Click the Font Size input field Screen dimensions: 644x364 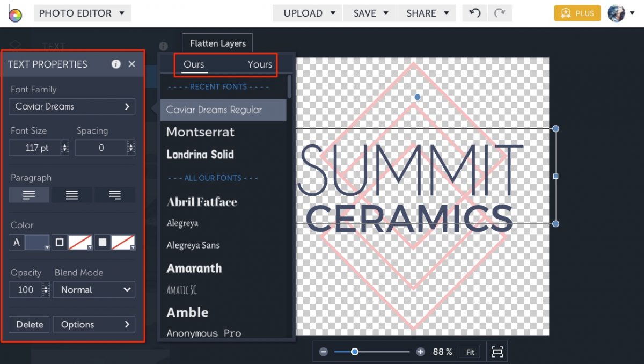pos(35,148)
